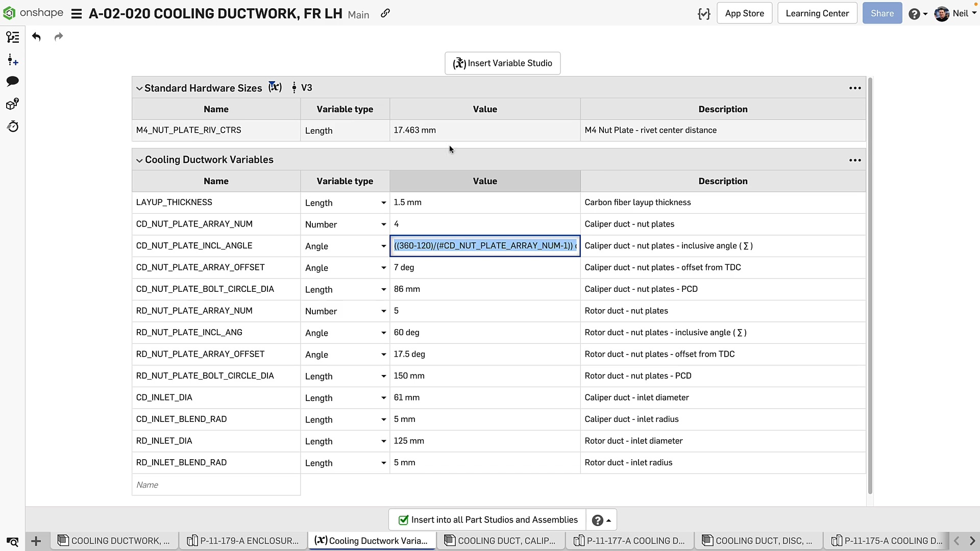Image resolution: width=980 pixels, height=551 pixels.
Task: Open the Learning Center
Action: tap(817, 13)
